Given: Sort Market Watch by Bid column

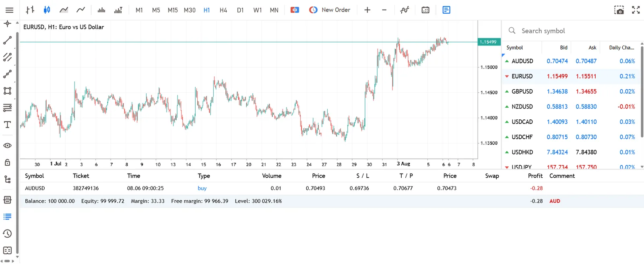Looking at the screenshot, I should 563,47.
